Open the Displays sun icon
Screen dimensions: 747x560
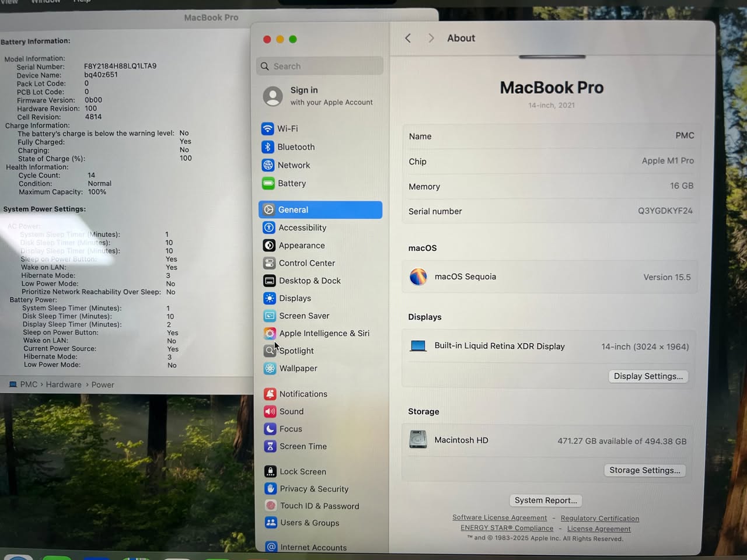[x=269, y=298]
